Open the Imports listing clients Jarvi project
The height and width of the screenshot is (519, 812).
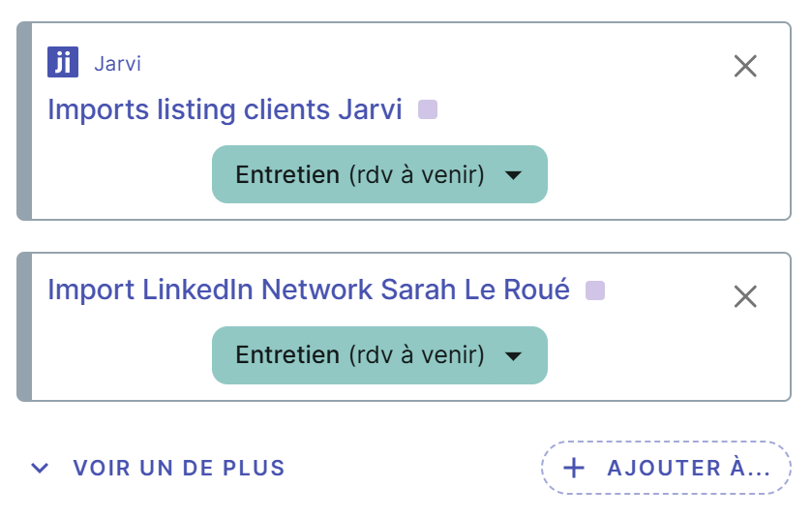225,109
